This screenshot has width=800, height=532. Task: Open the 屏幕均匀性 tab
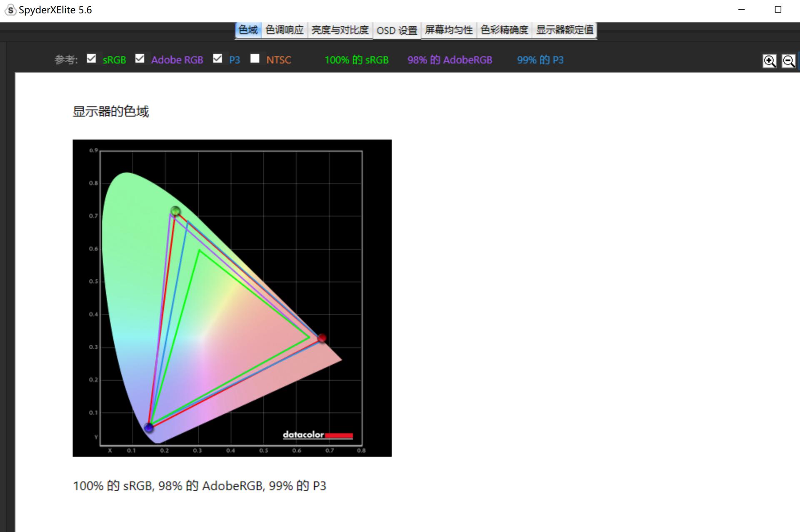tap(449, 30)
